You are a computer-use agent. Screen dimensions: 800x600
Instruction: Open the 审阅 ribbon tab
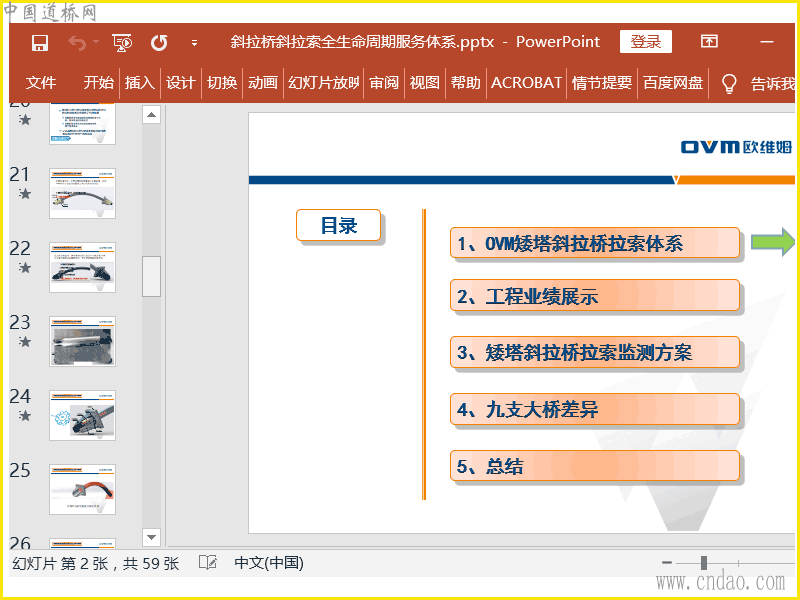tap(384, 82)
